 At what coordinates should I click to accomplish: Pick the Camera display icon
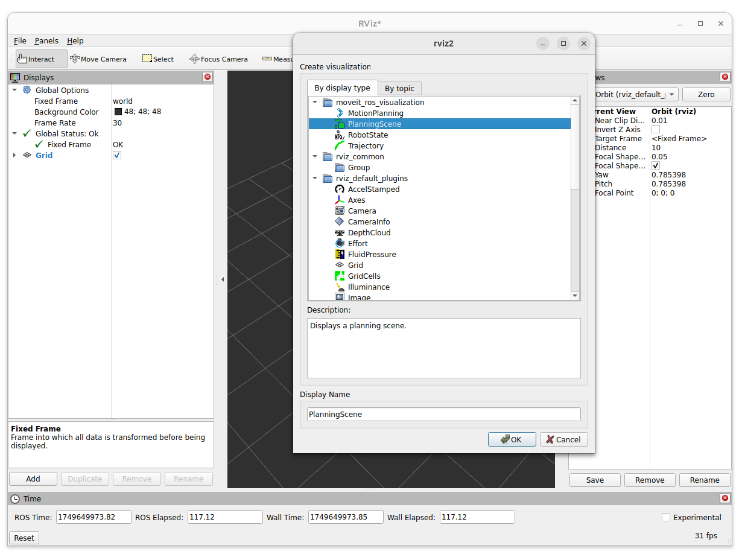click(340, 211)
